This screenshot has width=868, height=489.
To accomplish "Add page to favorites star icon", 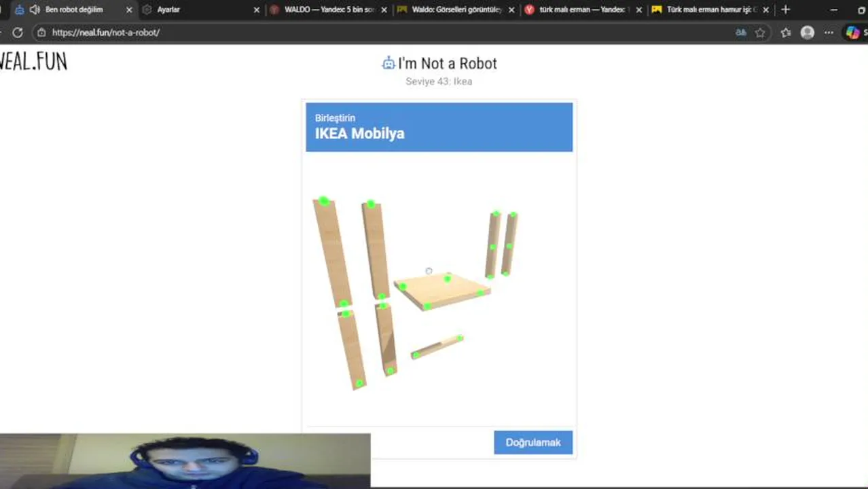I will coord(760,33).
